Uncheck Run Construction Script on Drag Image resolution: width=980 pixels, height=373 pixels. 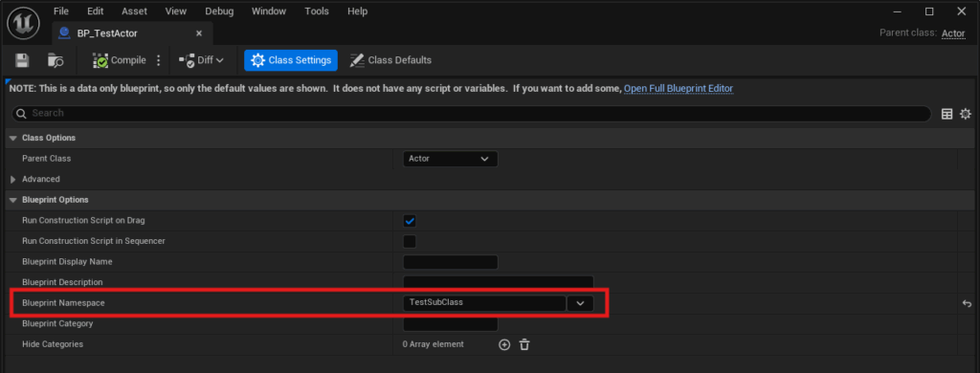410,221
